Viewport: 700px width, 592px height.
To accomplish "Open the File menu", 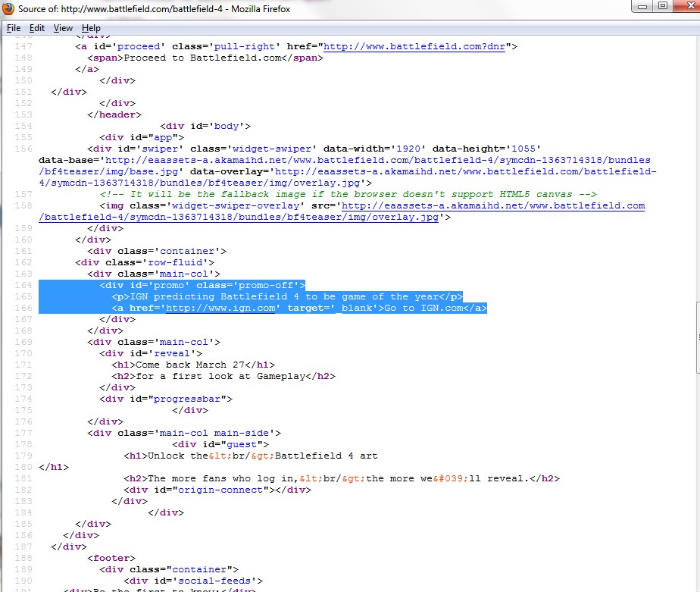I will 14,28.
